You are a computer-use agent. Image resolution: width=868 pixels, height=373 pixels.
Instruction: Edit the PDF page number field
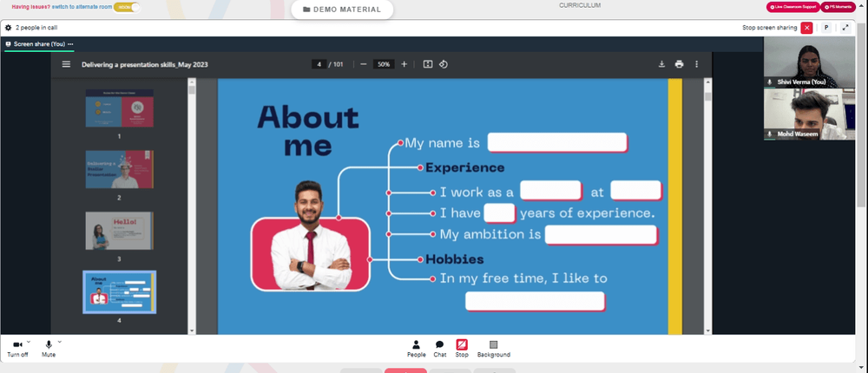[x=319, y=64]
